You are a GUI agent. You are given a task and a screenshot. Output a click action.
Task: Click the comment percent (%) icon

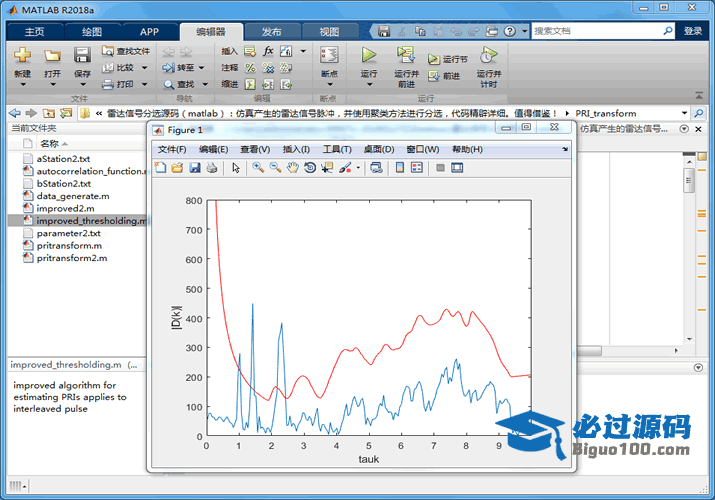point(250,68)
